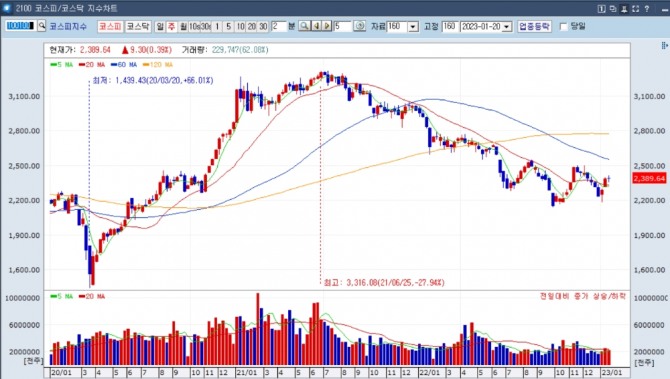This screenshot has width=670, height=379.
Task: Click the window number 1 icon in title bar
Action: tap(601, 9)
